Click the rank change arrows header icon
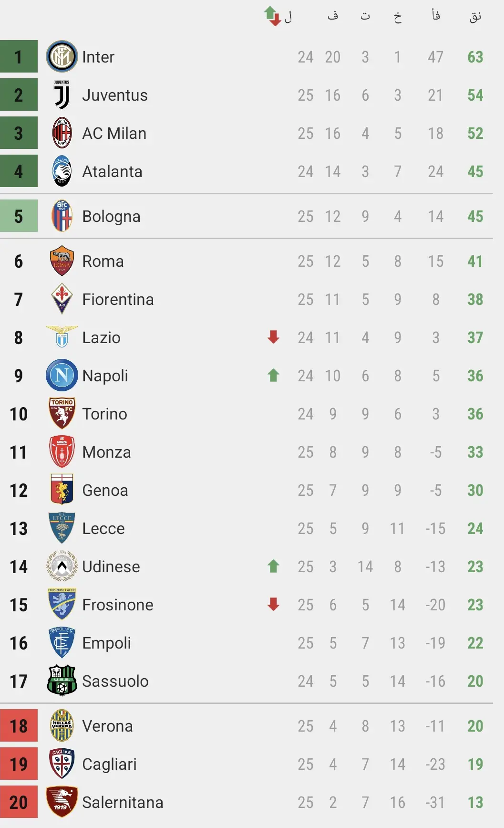 coord(273,16)
